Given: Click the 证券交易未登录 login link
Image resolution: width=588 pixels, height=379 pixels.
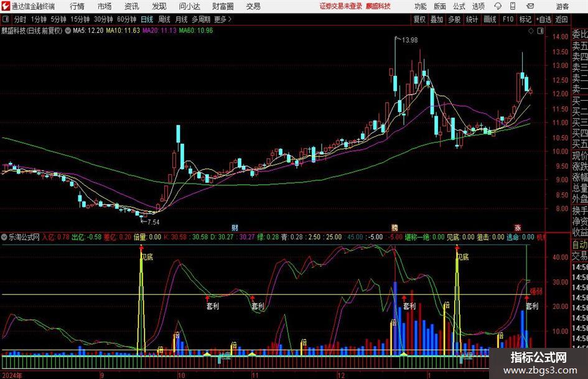Looking at the screenshot, I should point(340,6).
